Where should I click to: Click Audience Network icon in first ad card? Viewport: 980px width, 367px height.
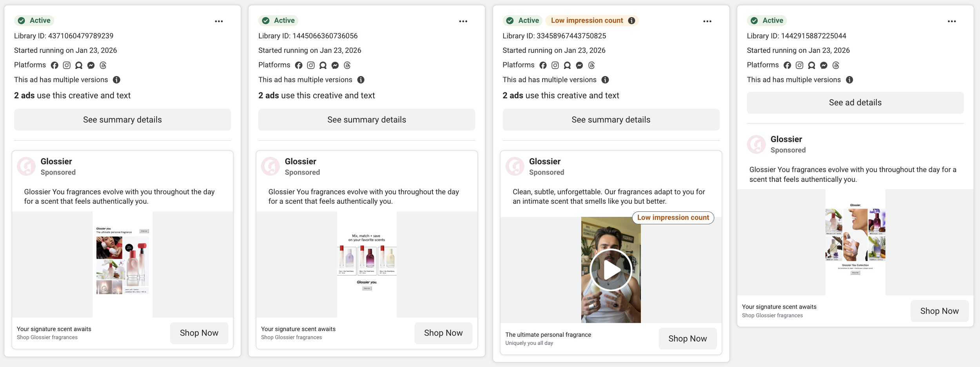tap(79, 65)
